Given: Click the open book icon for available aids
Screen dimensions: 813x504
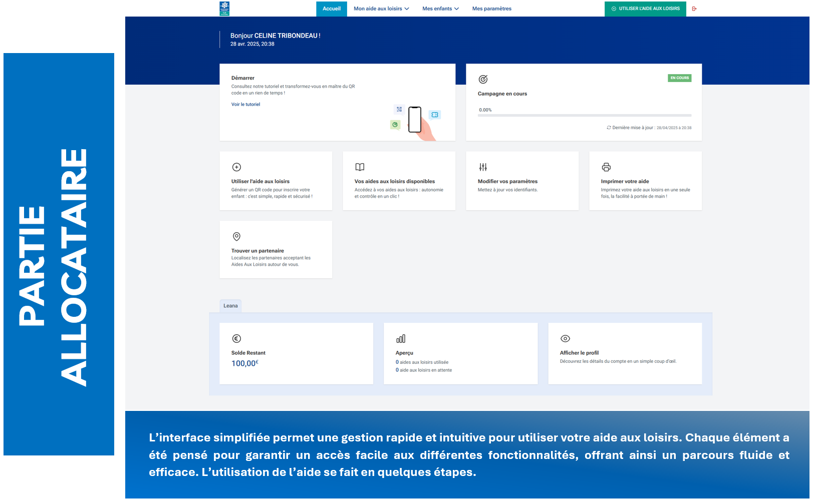Looking at the screenshot, I should [x=360, y=167].
